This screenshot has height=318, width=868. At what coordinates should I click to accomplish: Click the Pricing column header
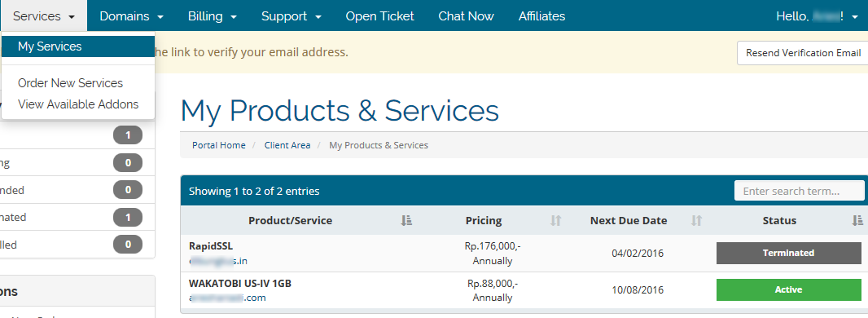tap(484, 220)
